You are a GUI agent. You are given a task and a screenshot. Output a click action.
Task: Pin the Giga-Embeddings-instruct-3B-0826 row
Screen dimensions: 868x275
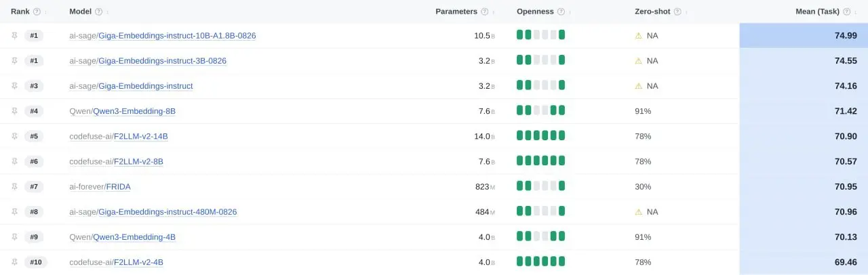(14, 60)
